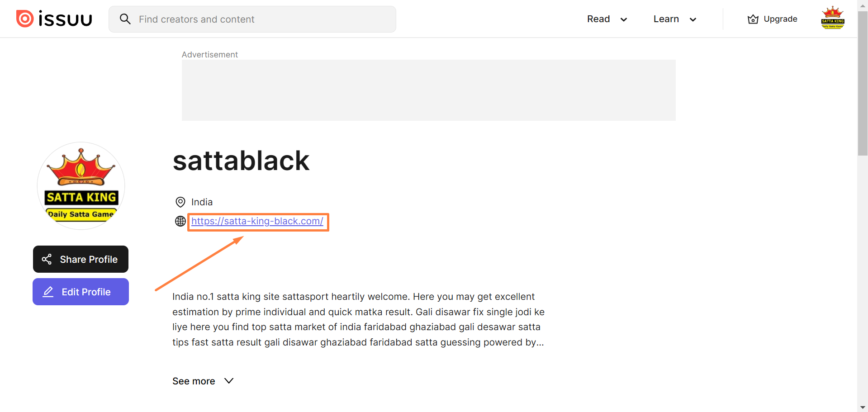This screenshot has width=868, height=412.
Task: Open the user avatar in header
Action: (832, 19)
